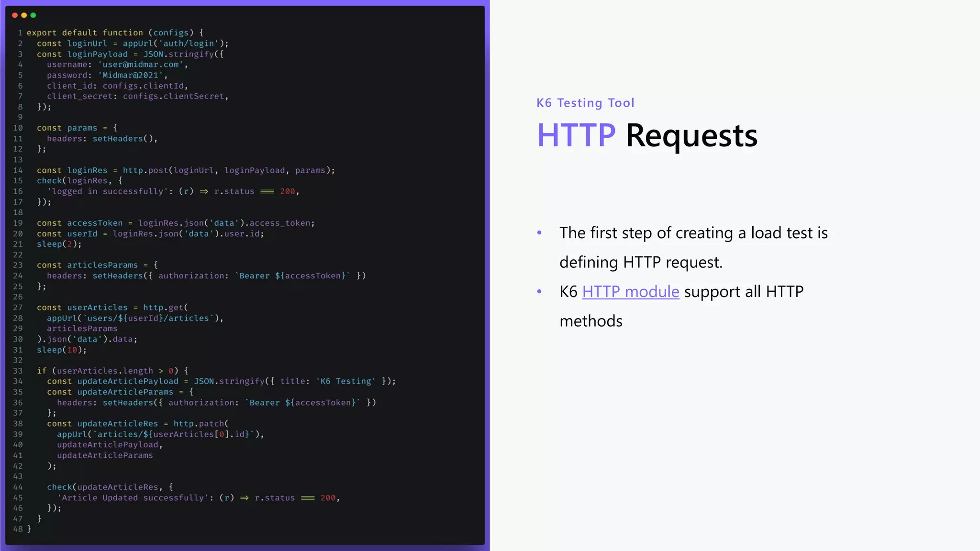Image resolution: width=980 pixels, height=551 pixels.
Task: Click line 35 'const updateArticleParams = {'
Action: (x=120, y=392)
